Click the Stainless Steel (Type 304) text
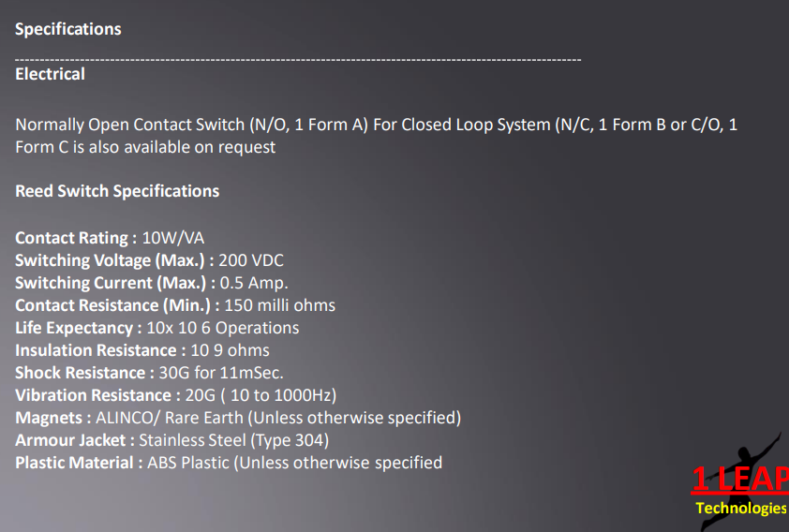Screen dimensions: 789x532 [234, 440]
